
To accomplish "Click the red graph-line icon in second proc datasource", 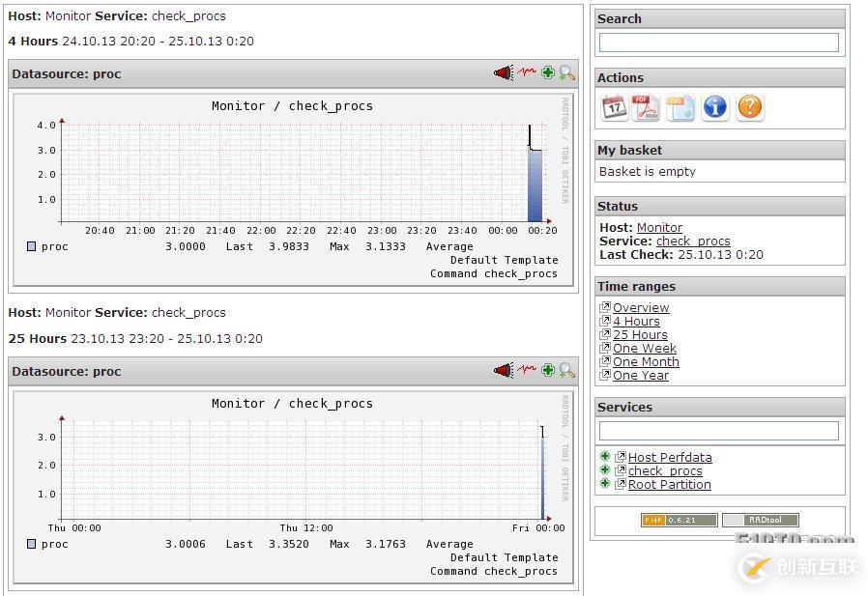I will (x=527, y=369).
